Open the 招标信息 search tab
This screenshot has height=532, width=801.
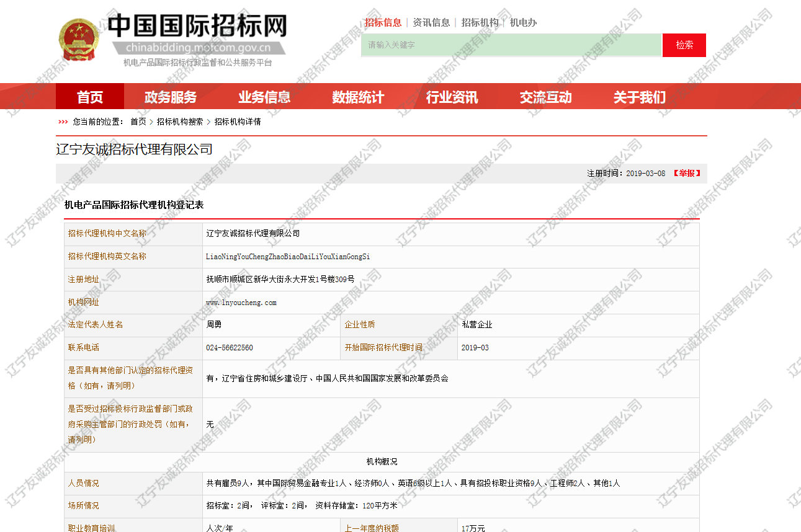[x=383, y=22]
